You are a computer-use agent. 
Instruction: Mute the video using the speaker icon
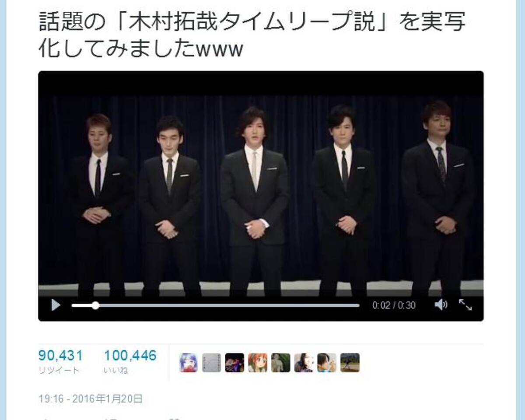[x=441, y=305]
